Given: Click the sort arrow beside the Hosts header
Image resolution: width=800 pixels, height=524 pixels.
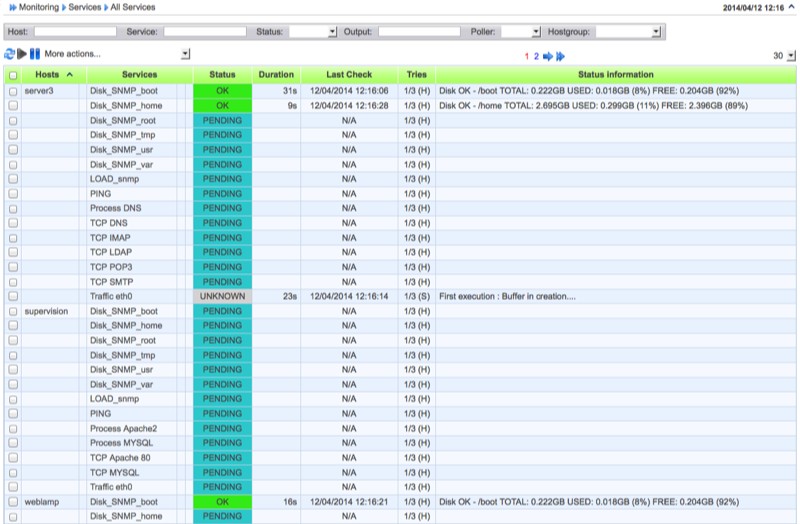Looking at the screenshot, I should (70, 75).
